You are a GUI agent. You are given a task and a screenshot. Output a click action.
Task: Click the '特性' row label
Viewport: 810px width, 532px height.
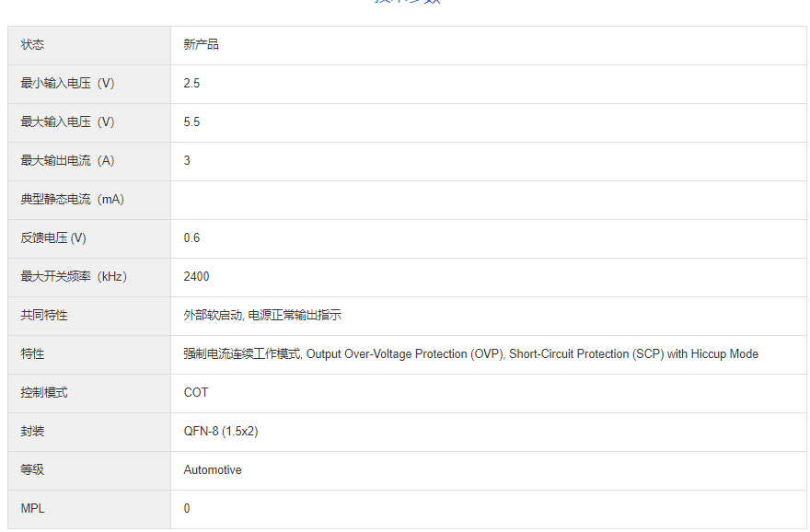point(32,354)
